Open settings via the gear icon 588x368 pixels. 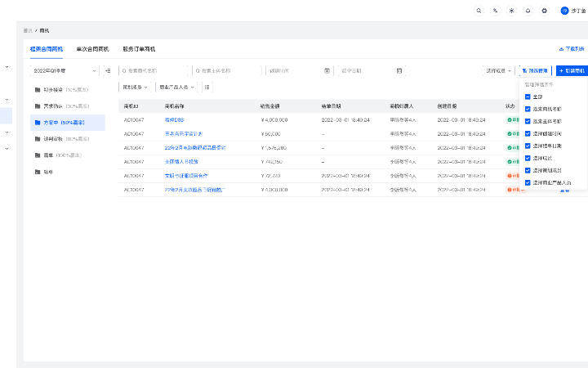(545, 11)
